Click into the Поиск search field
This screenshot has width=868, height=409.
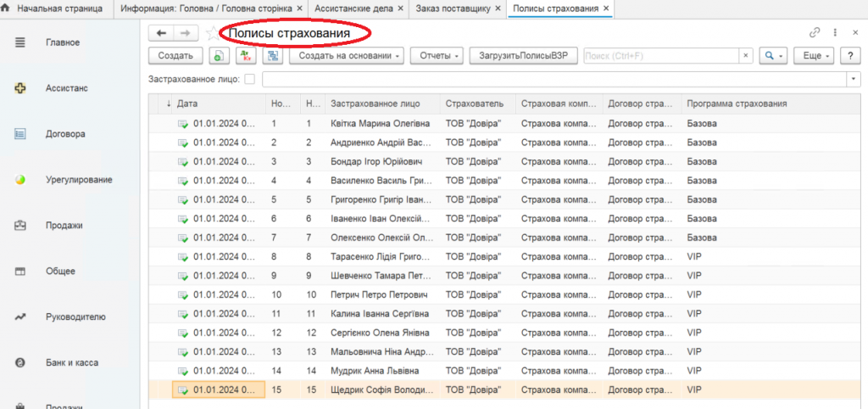(661, 56)
